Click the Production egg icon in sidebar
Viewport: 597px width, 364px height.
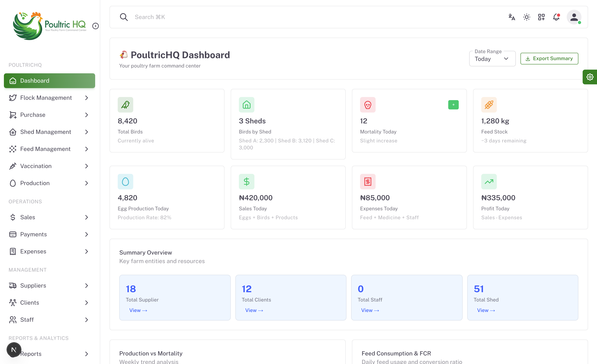(13, 183)
